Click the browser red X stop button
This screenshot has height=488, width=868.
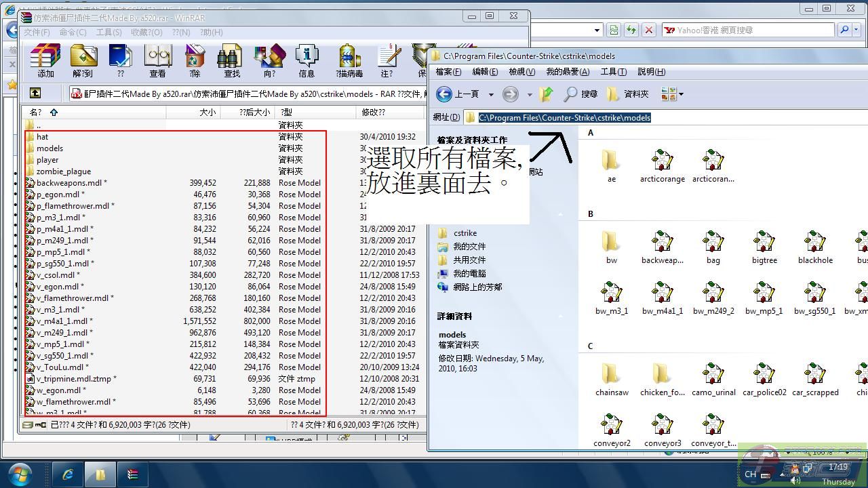point(648,30)
